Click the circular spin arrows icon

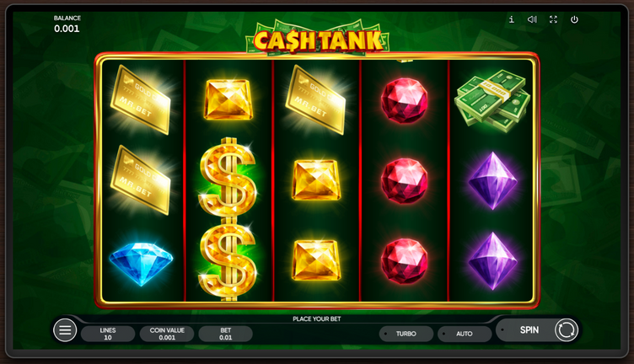click(x=566, y=330)
